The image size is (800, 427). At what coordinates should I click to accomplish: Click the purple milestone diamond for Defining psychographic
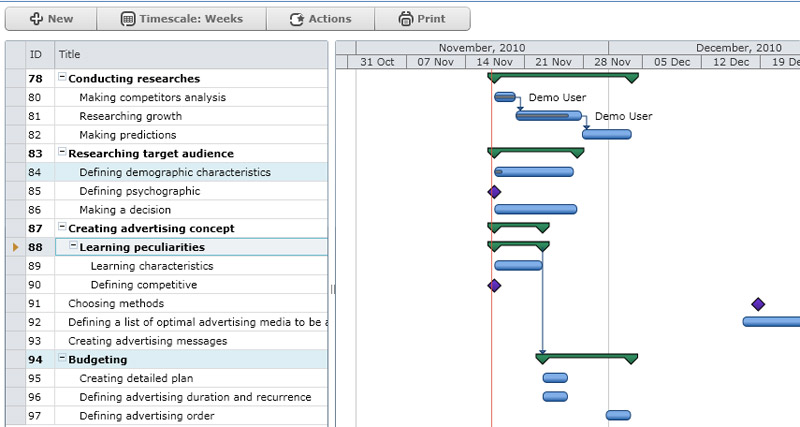tap(493, 191)
